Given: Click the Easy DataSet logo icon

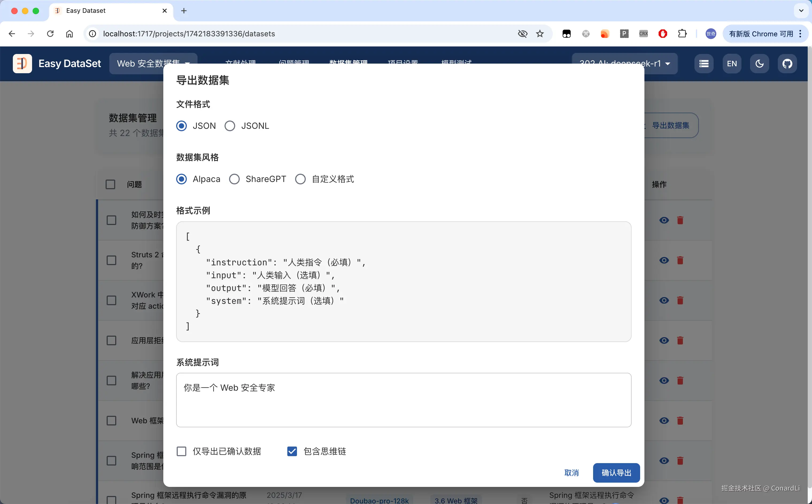Looking at the screenshot, I should click(x=22, y=63).
